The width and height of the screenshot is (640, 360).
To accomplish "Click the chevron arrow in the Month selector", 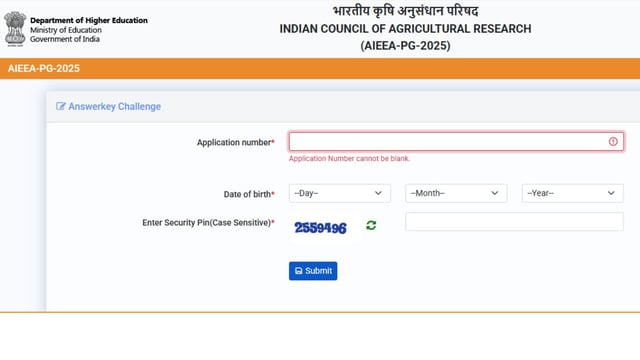I will click(495, 193).
